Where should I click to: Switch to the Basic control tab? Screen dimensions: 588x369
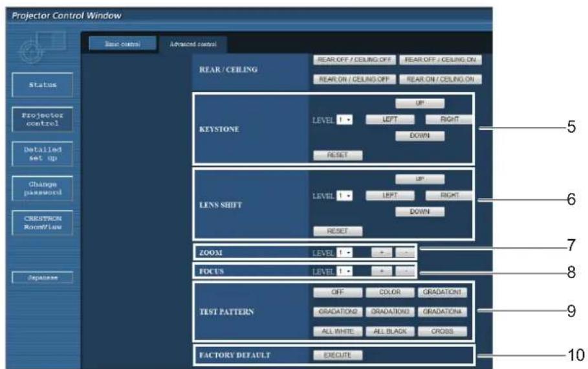point(123,44)
